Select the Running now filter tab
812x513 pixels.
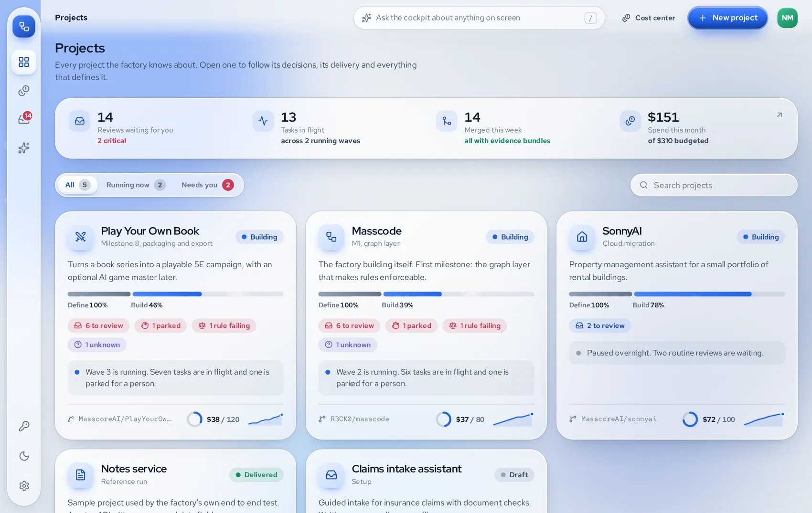pyautogui.click(x=136, y=185)
